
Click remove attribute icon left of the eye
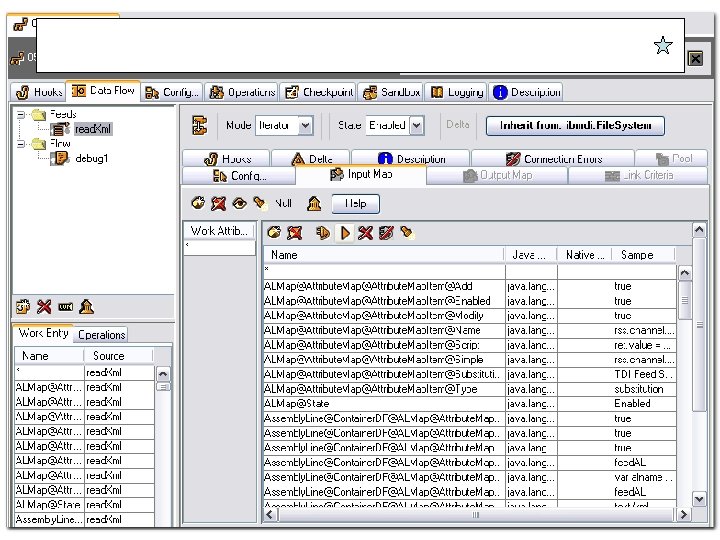click(219, 203)
